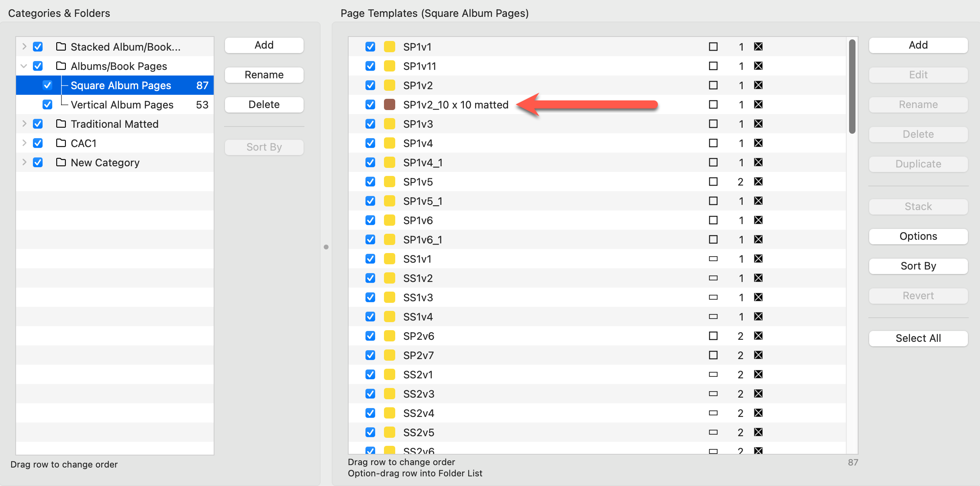
Task: Click the brown color swatch of SP1v2_10 x 10 matted
Action: pyautogui.click(x=389, y=104)
